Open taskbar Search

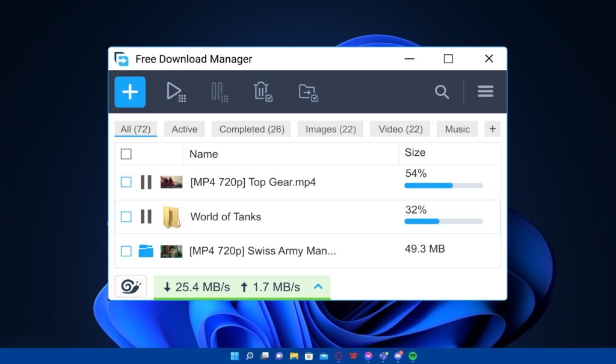tap(250, 356)
